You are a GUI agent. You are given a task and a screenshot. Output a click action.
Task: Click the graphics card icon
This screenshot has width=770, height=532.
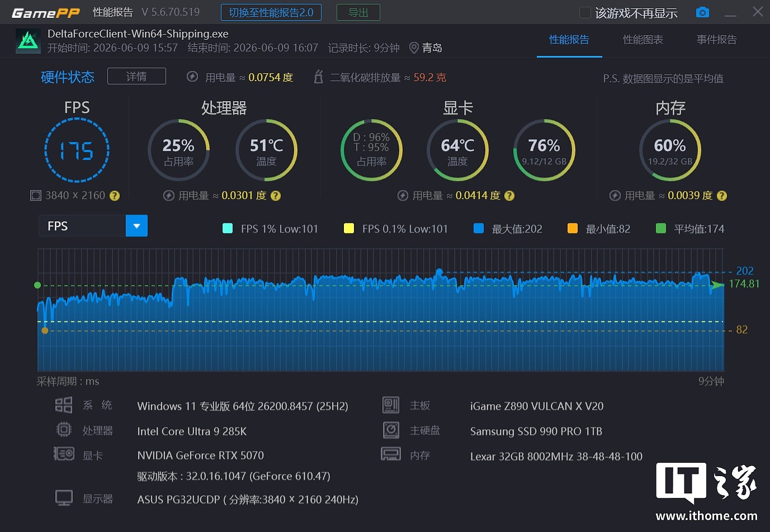coord(64,454)
